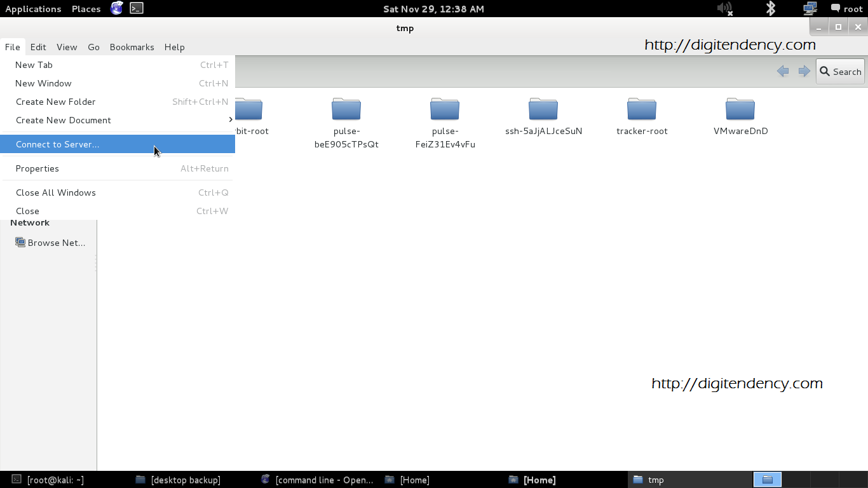The width and height of the screenshot is (868, 488).
Task: Click Browse Network computer icon in sidebar
Action: (x=20, y=243)
